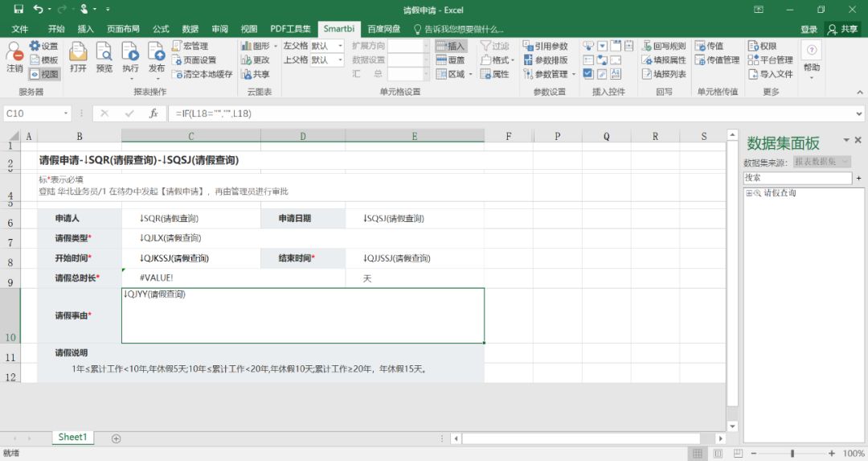The image size is (868, 461).
Task: Click the 发布 publish icon
Action: 156,56
